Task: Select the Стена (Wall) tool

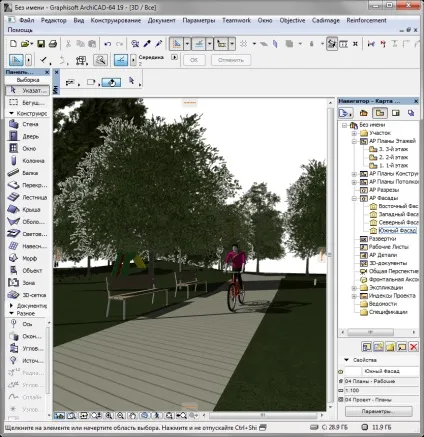Action: tap(28, 124)
